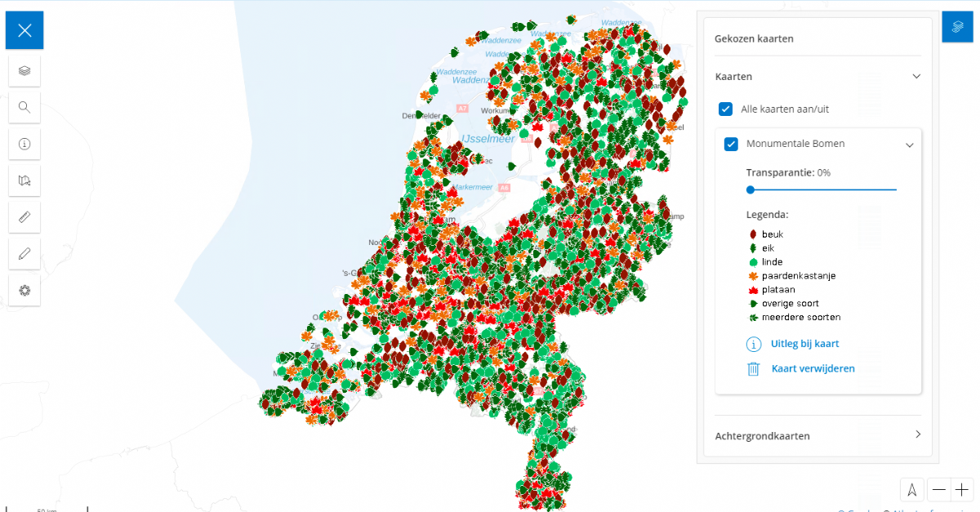This screenshot has width=980, height=512.
Task: Expand the Achtergrondkaarten section
Action: tap(916, 434)
